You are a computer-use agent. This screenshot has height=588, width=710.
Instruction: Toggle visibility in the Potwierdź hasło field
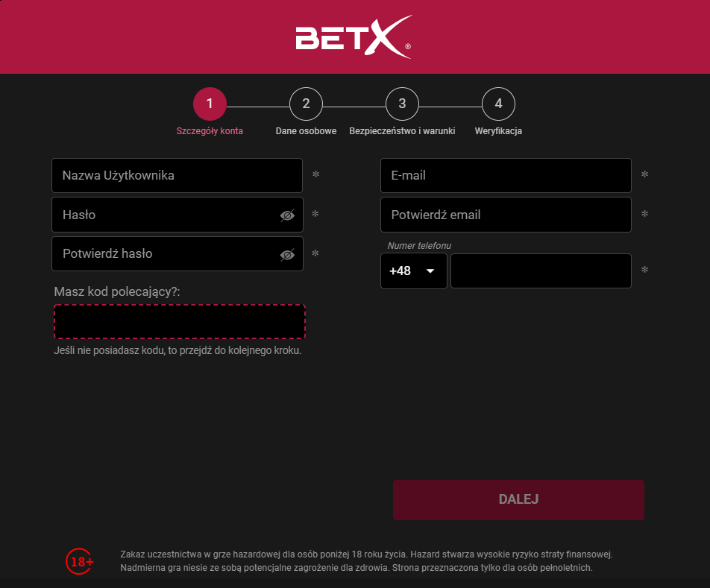(x=287, y=255)
